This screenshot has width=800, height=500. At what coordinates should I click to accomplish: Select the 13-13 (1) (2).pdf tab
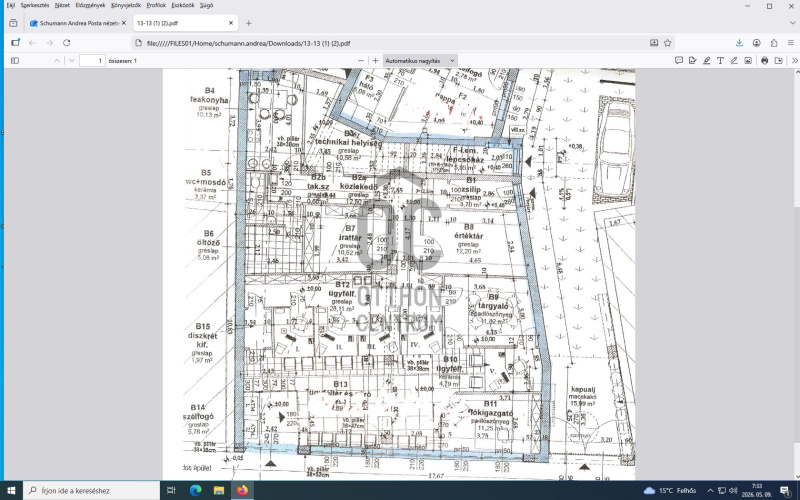click(x=186, y=23)
